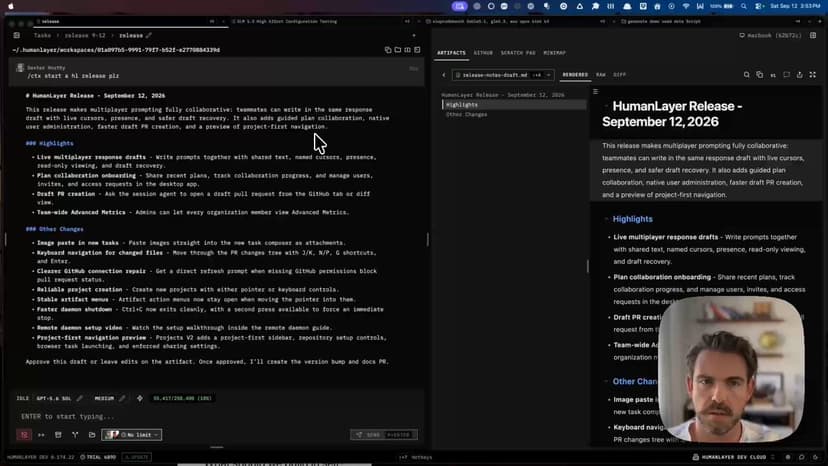Click the Tasks breadcrumb link

[x=42, y=35]
